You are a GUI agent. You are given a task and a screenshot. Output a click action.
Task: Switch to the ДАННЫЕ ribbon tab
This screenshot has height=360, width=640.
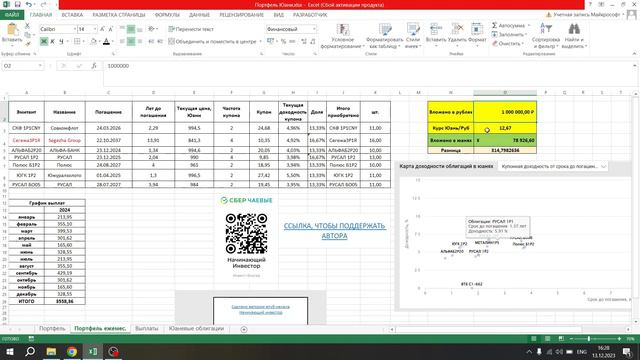point(199,15)
